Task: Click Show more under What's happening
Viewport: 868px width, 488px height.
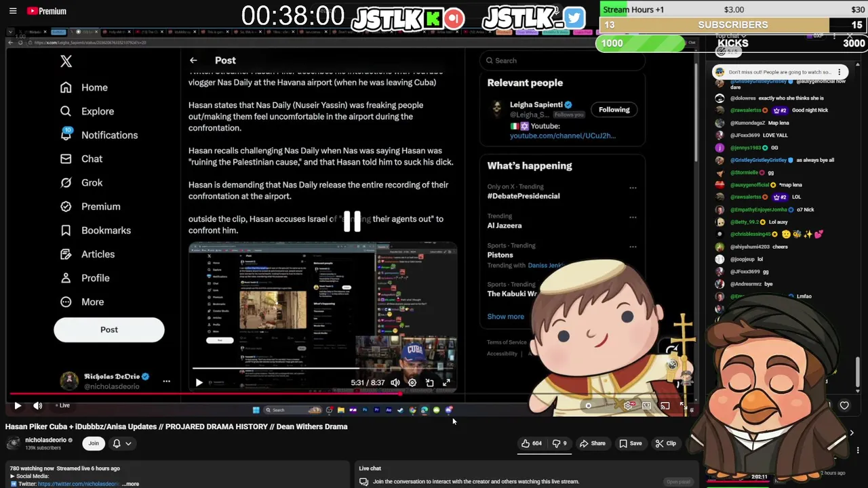Action: coord(505,317)
